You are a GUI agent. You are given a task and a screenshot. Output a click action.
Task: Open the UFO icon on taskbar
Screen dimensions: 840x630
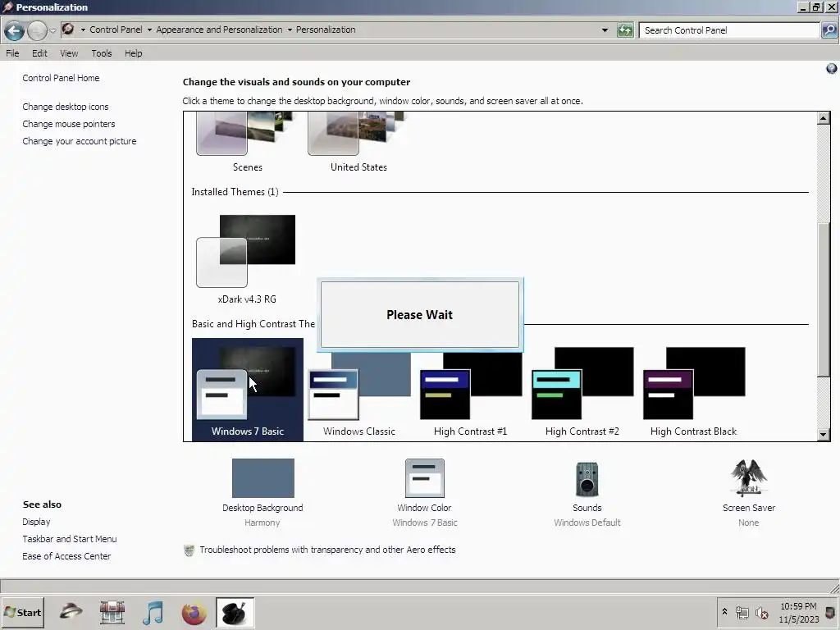71,612
